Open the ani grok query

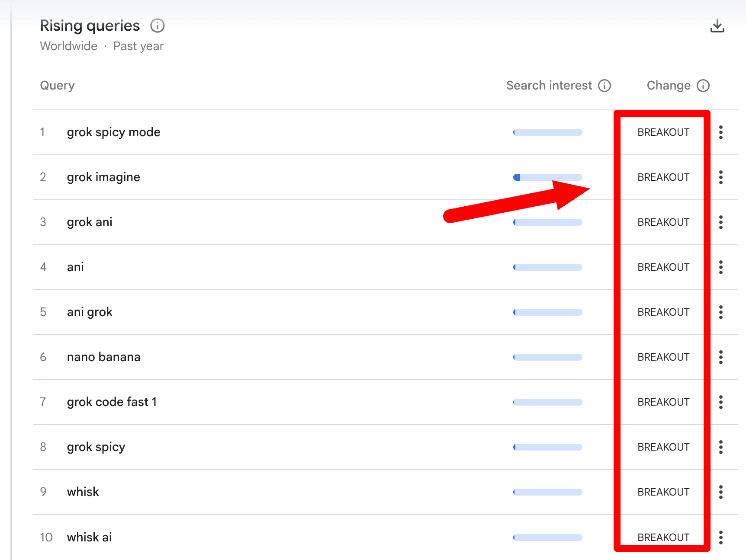pyautogui.click(x=90, y=312)
